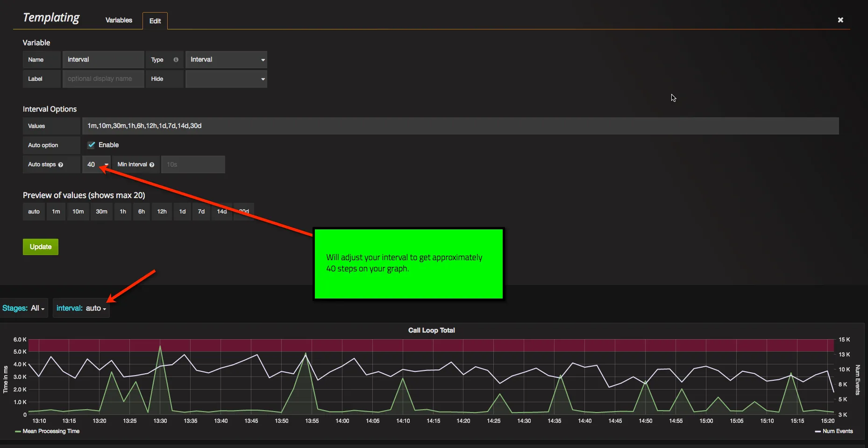Switch to the Variables tab
Viewport: 868px width, 448px height.
point(119,20)
